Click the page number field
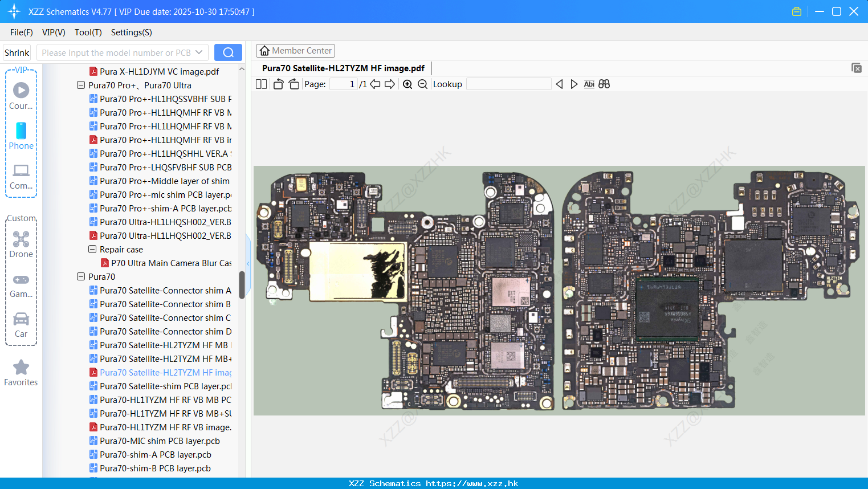This screenshot has width=868, height=489. click(x=344, y=84)
